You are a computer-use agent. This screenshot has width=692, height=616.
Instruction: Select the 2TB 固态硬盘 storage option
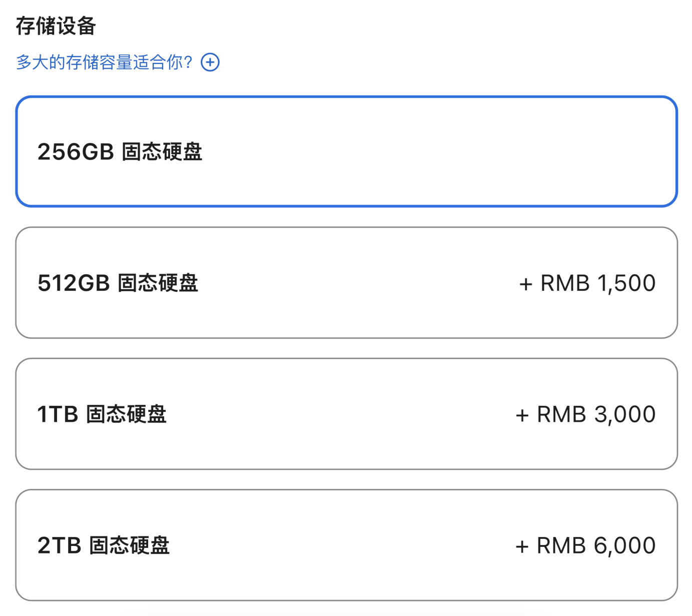pyautogui.click(x=346, y=545)
